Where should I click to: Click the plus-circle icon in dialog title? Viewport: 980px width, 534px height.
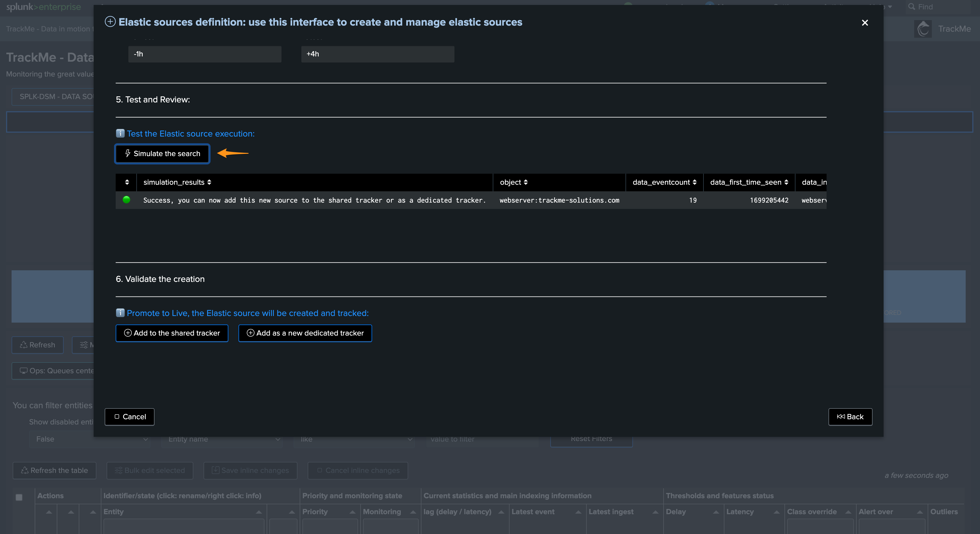coord(110,22)
